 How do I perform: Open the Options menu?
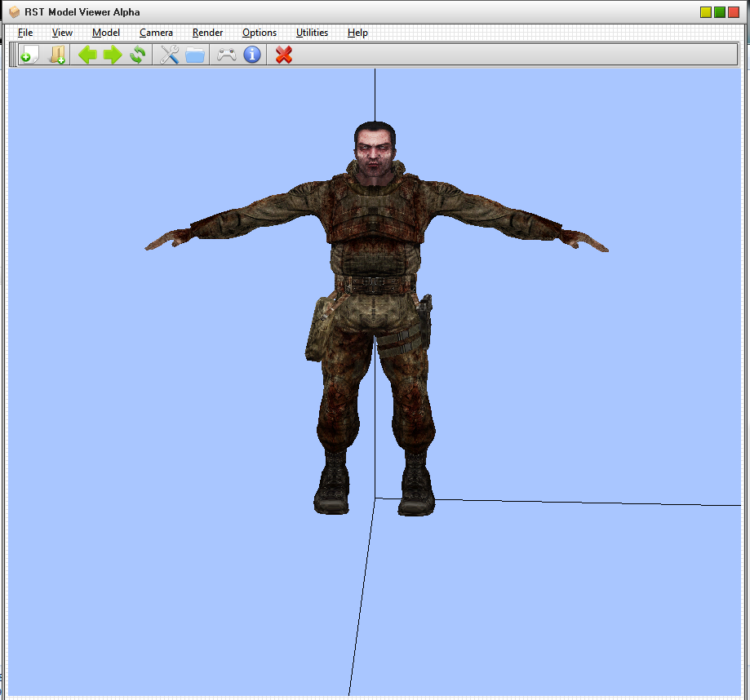click(x=260, y=33)
